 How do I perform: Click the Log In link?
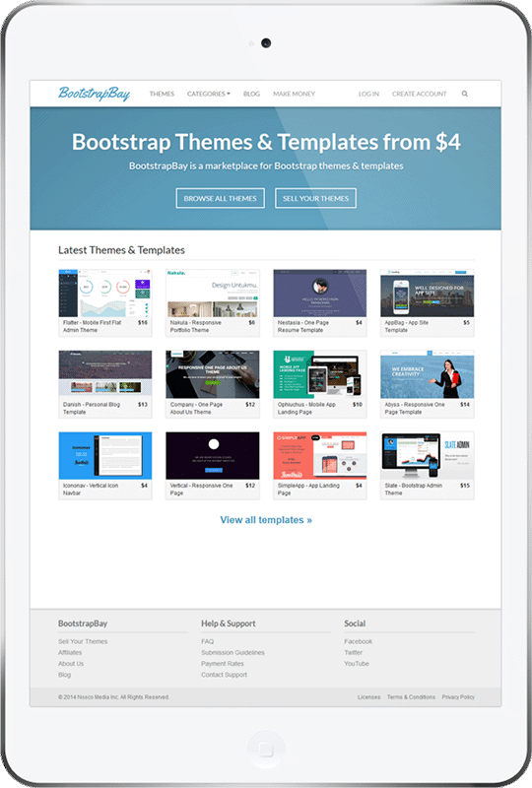368,94
